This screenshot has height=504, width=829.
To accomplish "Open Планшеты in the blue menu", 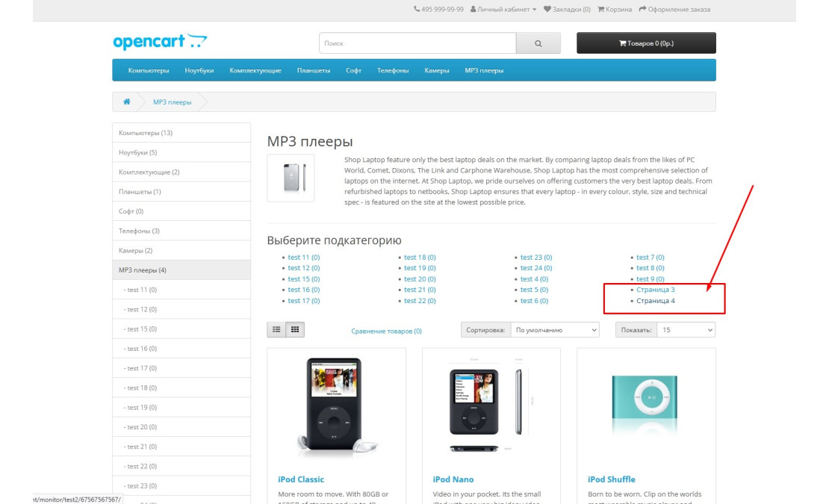I will [314, 70].
